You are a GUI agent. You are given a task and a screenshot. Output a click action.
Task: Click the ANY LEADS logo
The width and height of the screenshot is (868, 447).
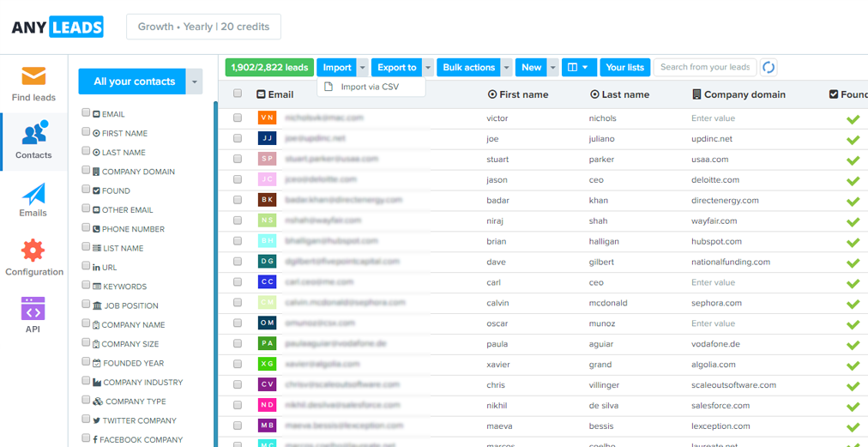pos(57,27)
